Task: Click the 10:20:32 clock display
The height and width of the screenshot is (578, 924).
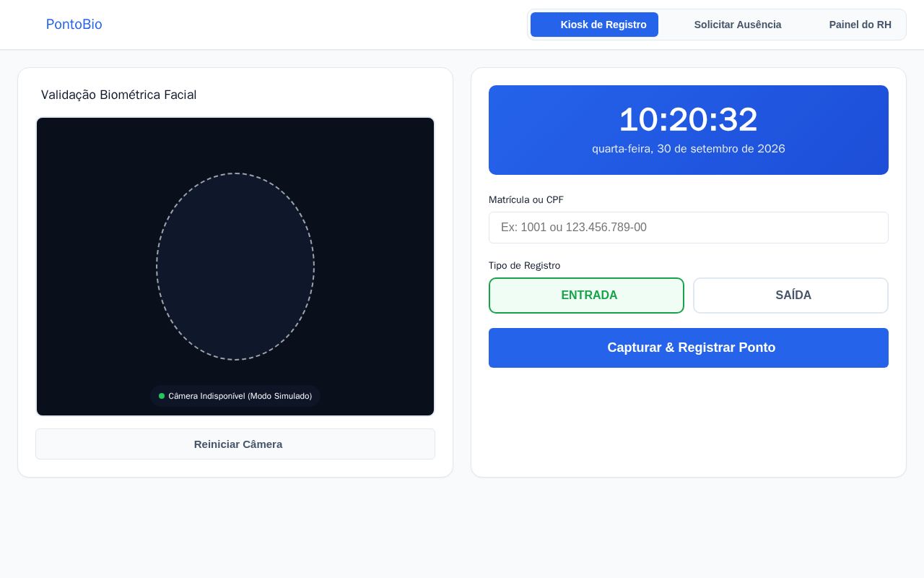Action: point(689,120)
